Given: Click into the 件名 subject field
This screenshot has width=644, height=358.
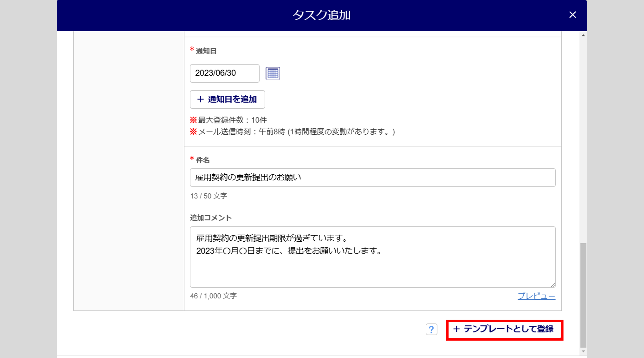Looking at the screenshot, I should (372, 178).
